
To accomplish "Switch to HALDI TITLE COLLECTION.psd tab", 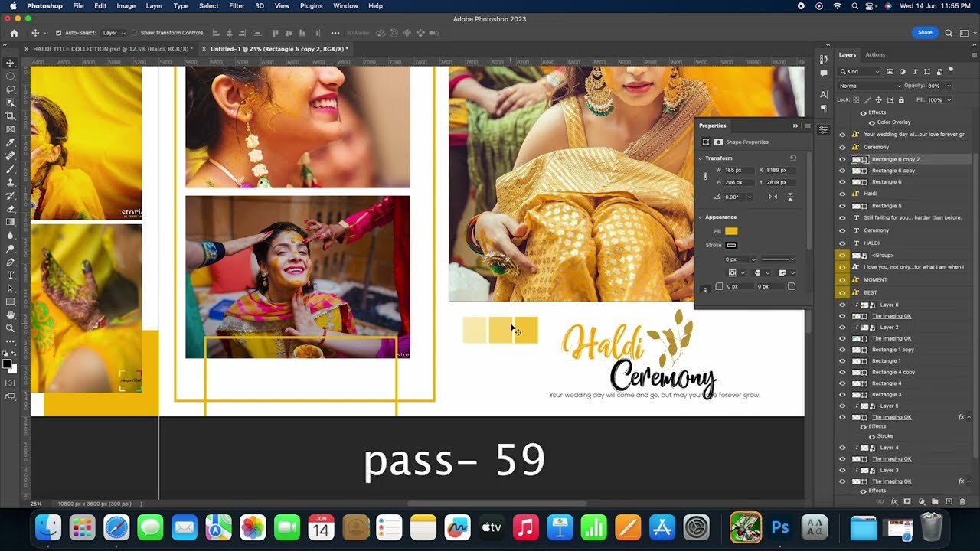I will 113,49.
